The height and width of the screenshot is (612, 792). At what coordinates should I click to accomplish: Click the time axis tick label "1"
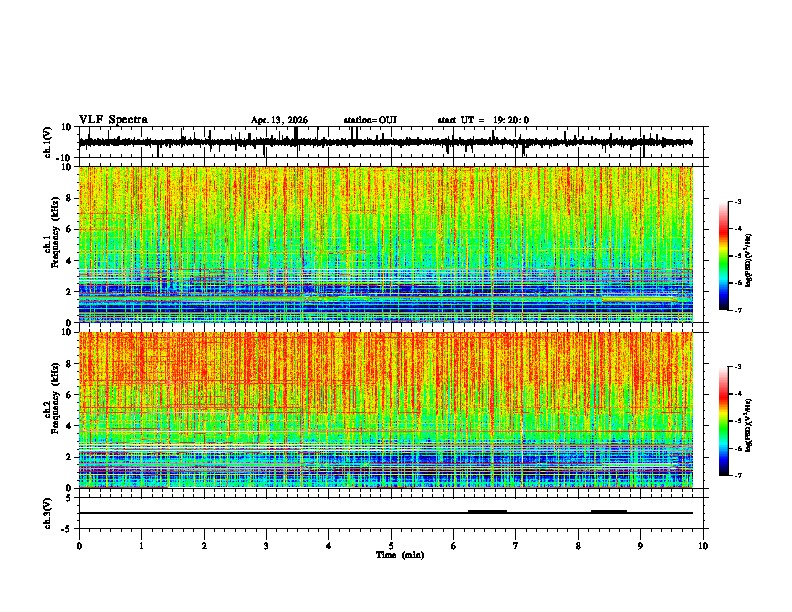tap(141, 546)
